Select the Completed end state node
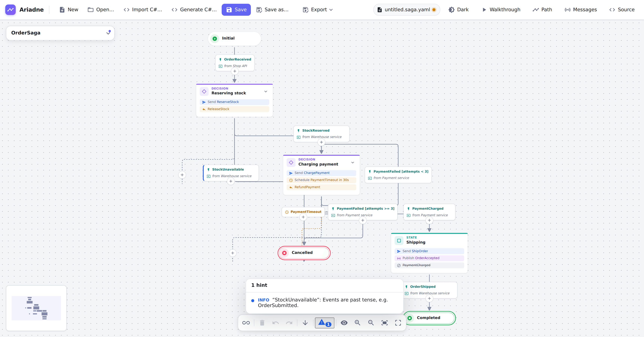 [x=430, y=318]
